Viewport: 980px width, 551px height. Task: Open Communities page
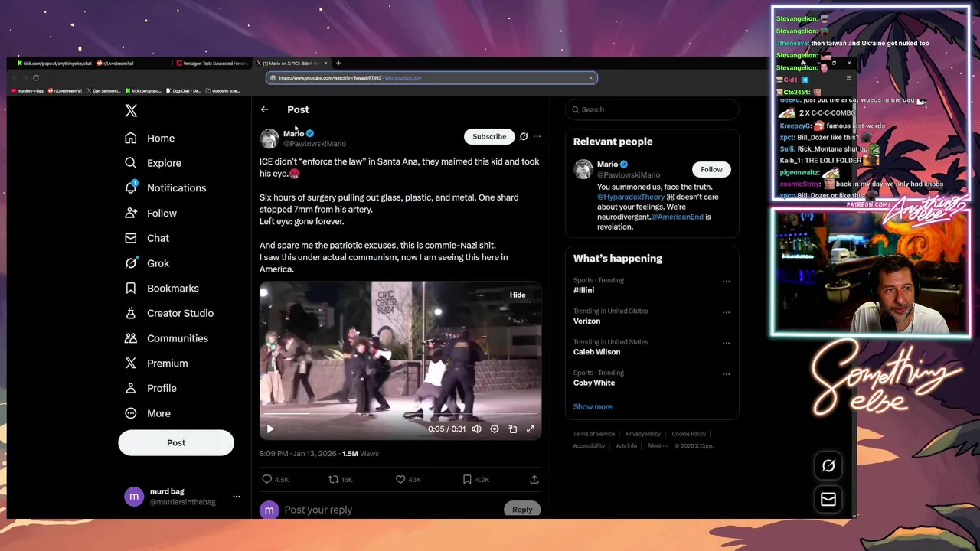(166, 338)
